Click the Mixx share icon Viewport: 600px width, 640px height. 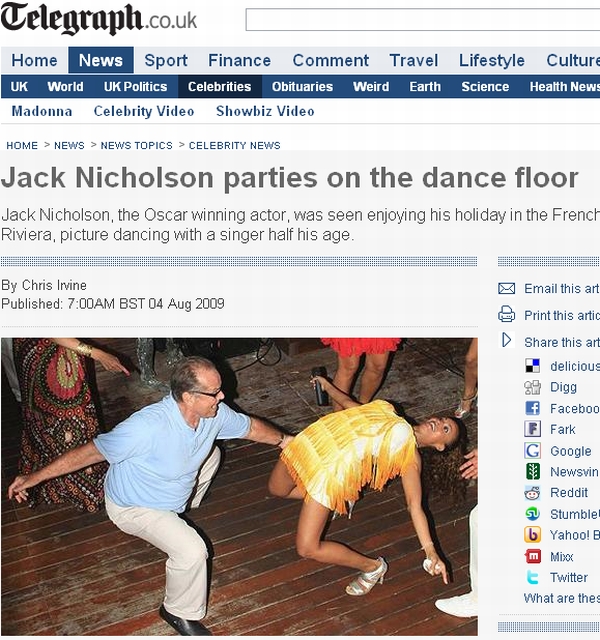point(532,556)
